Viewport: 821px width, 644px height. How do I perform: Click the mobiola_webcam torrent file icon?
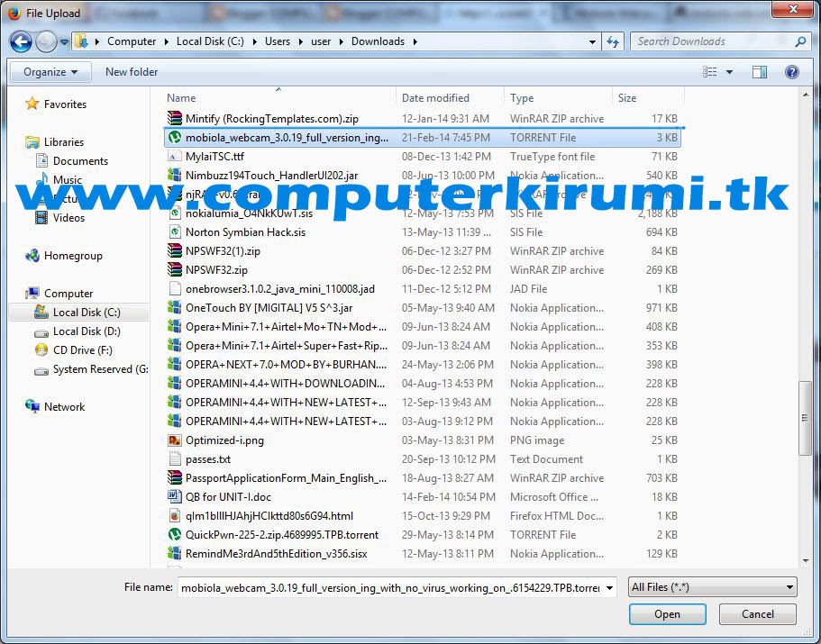tap(174, 137)
